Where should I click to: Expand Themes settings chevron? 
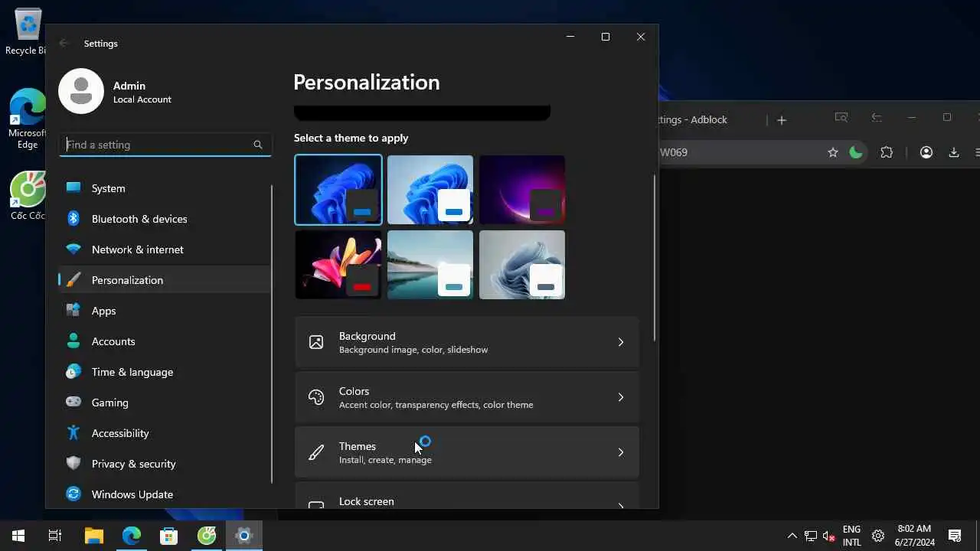point(621,452)
